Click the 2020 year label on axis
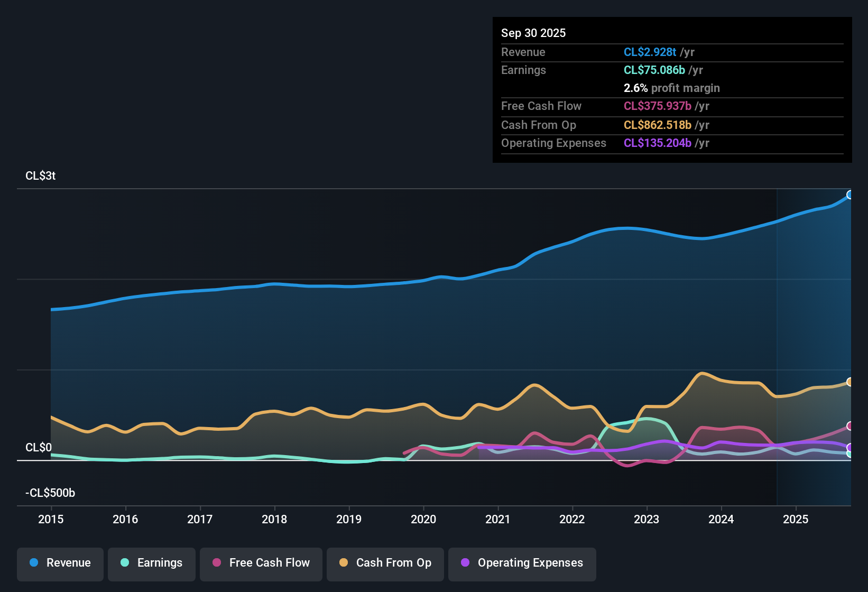 (423, 520)
